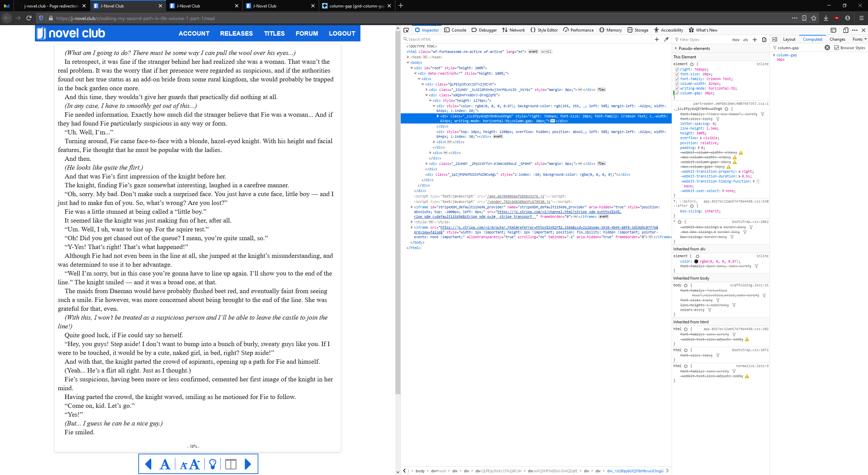Open the DevTools customize menu
This screenshot has width=868, height=475.
(x=855, y=30)
